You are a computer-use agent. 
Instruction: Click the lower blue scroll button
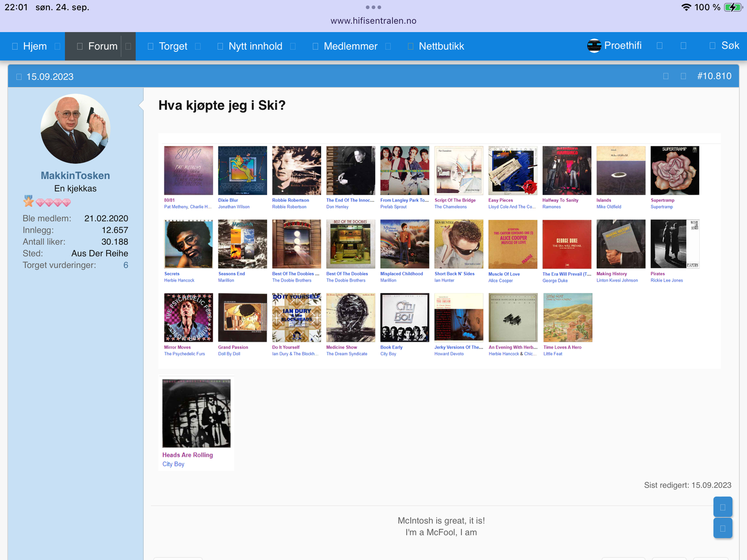tap(723, 528)
